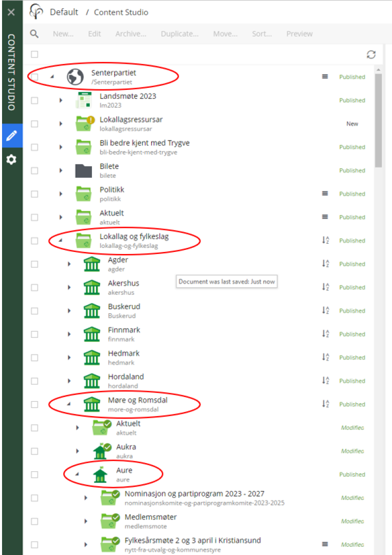Image resolution: width=392 pixels, height=555 pixels.
Task: Collapse the Senterpartiet tree node
Action: click(52, 77)
